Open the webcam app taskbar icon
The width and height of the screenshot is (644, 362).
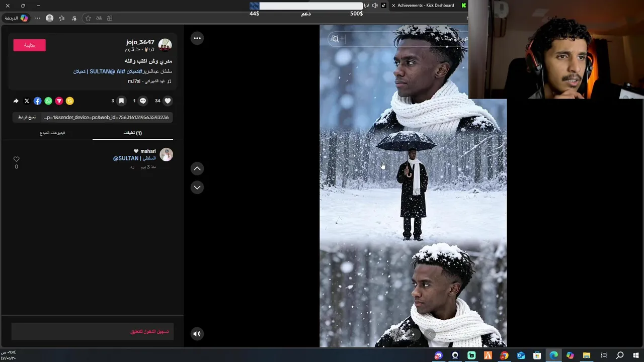[455, 355]
